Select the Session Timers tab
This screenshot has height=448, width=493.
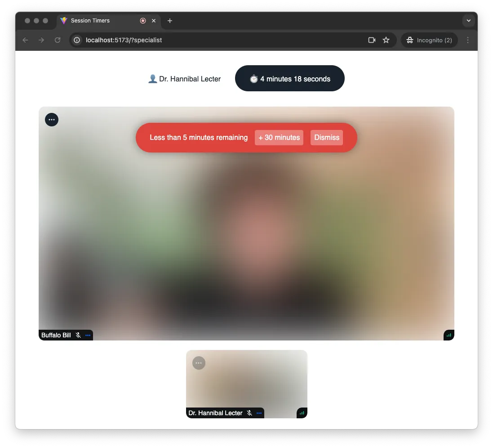pyautogui.click(x=94, y=21)
